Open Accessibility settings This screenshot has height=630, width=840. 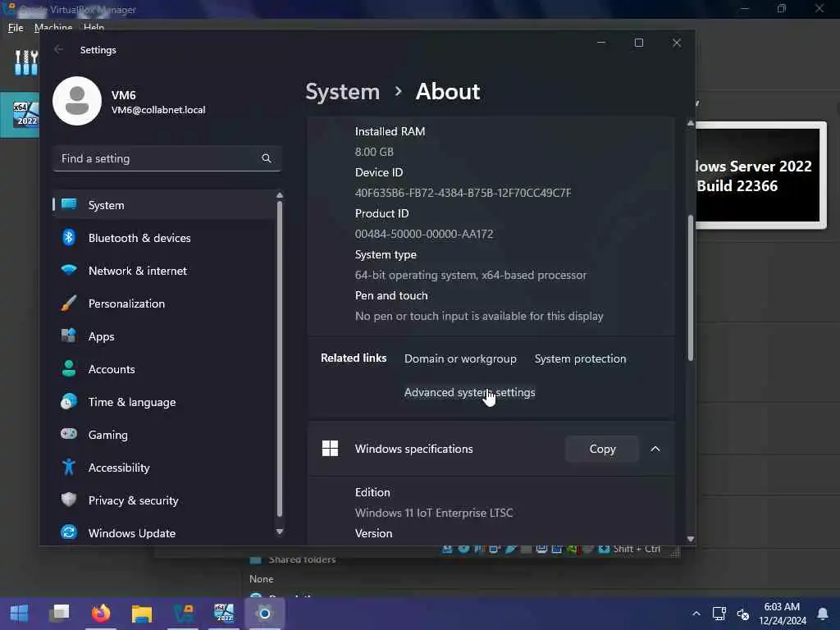tap(164, 468)
